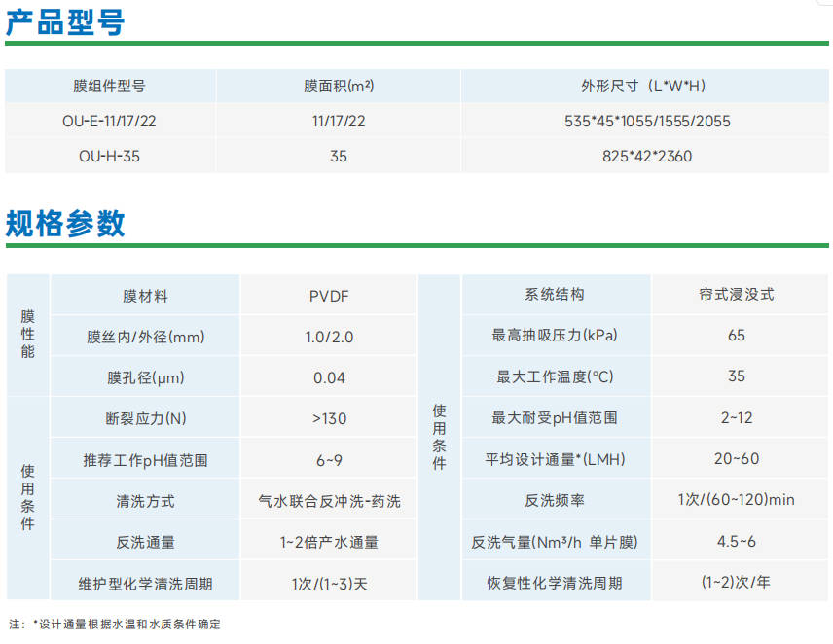Select the pore size value 0.04

point(329,377)
